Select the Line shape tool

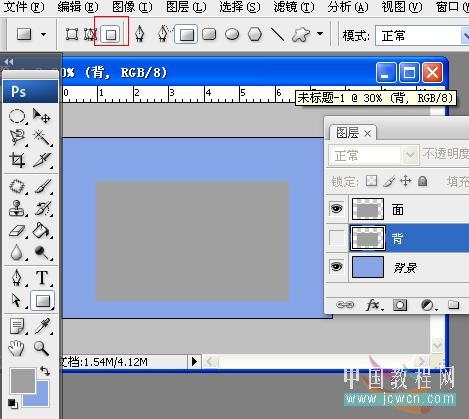(x=277, y=34)
